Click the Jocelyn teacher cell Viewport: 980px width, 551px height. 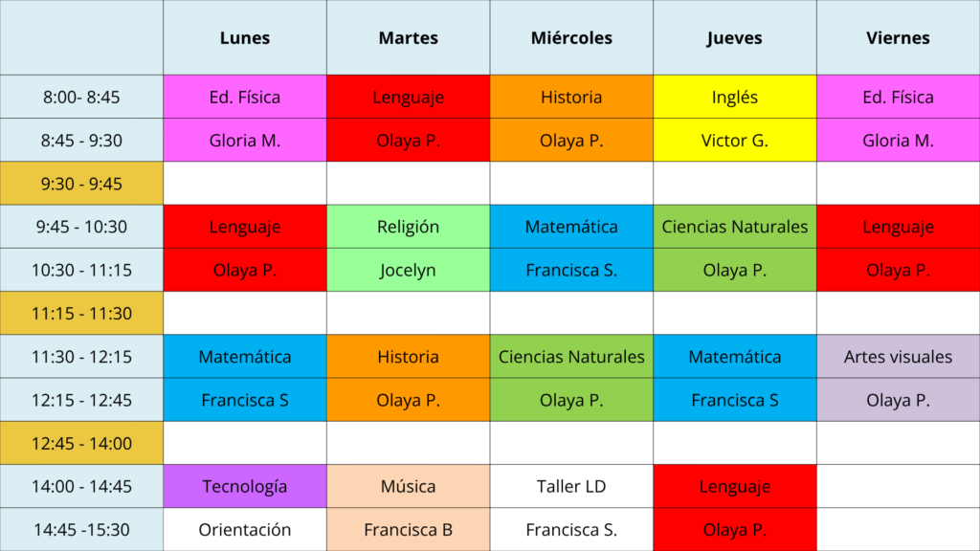[x=409, y=271]
